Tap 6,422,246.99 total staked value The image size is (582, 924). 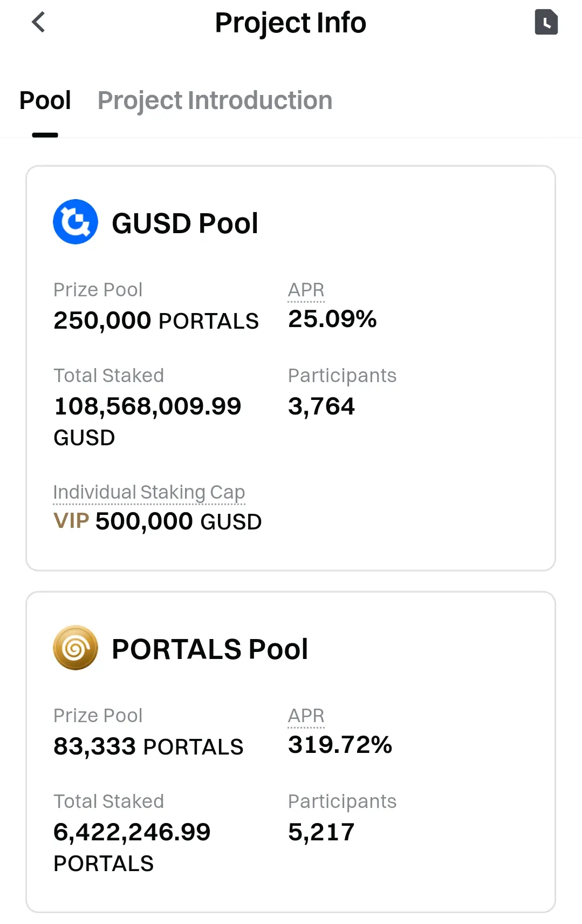tap(132, 832)
